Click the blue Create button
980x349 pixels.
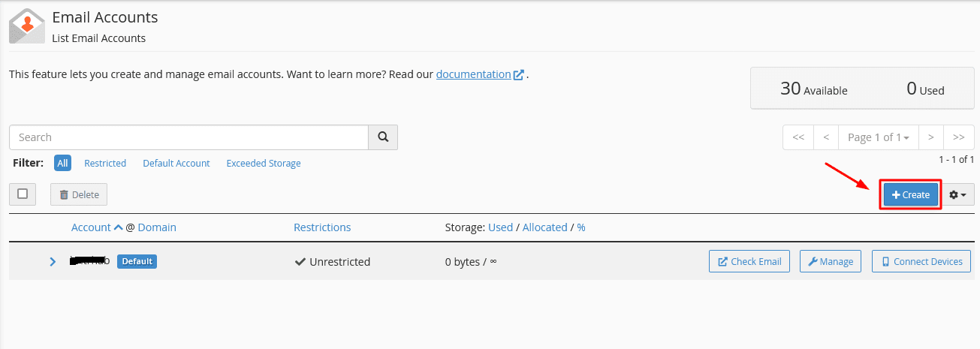(911, 194)
